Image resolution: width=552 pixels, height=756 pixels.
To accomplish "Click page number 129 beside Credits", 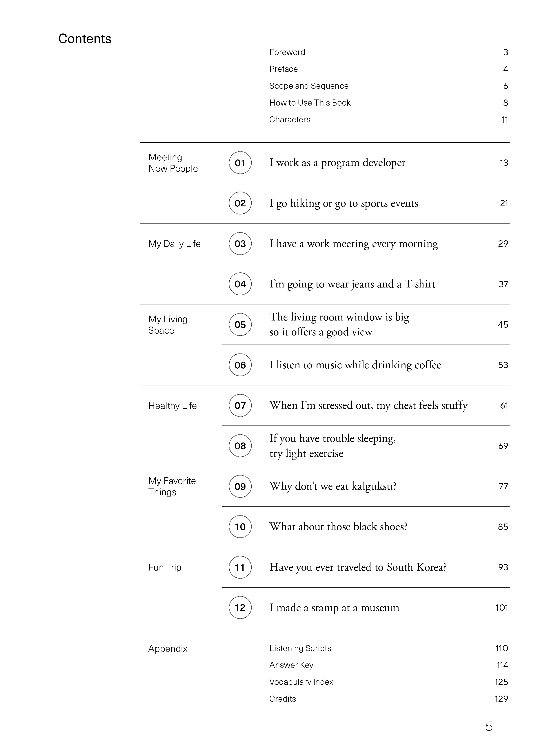I will pyautogui.click(x=501, y=699).
